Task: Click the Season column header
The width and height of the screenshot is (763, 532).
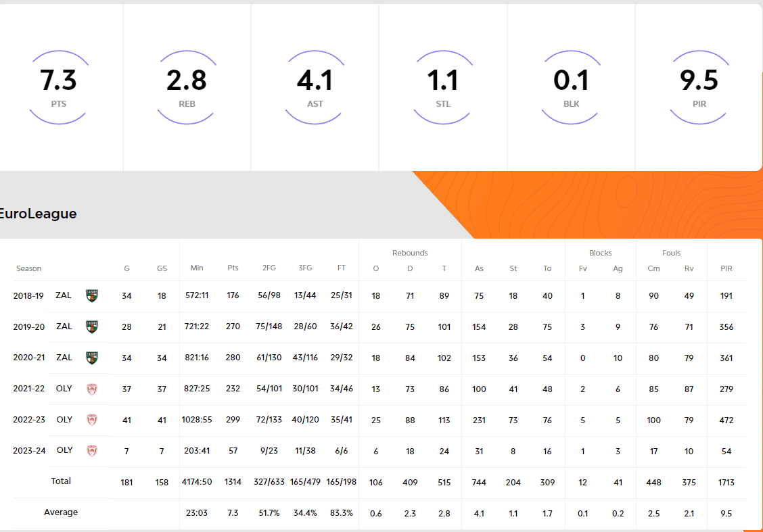Action: tap(29, 268)
